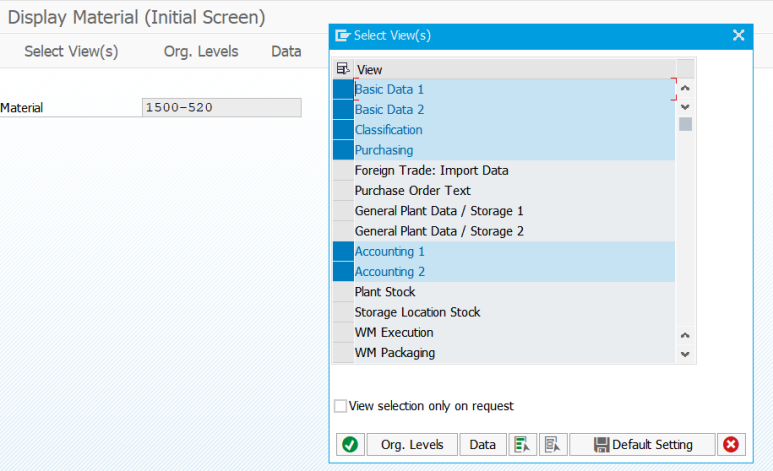Click the Storage Location Stock text
The image size is (773, 471).
418,312
